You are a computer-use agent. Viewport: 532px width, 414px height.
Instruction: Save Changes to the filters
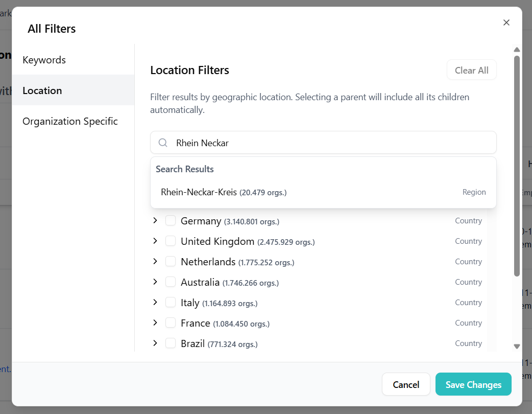point(473,384)
